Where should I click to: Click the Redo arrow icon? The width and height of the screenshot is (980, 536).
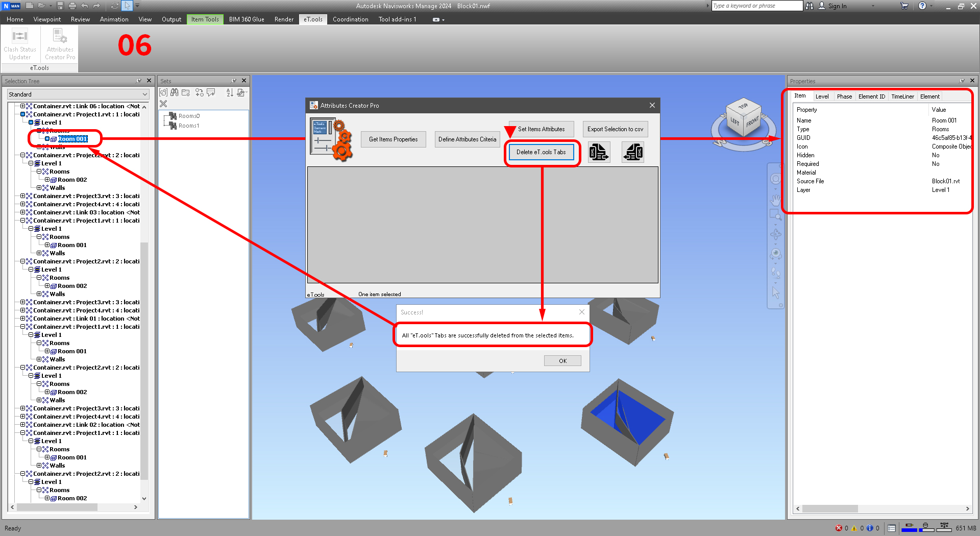(96, 6)
